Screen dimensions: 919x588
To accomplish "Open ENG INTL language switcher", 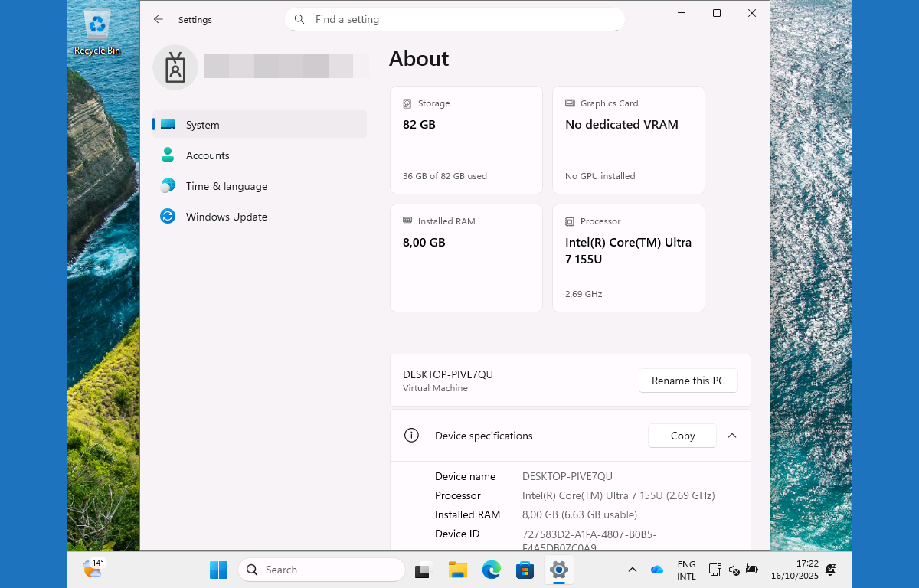I will click(686, 570).
